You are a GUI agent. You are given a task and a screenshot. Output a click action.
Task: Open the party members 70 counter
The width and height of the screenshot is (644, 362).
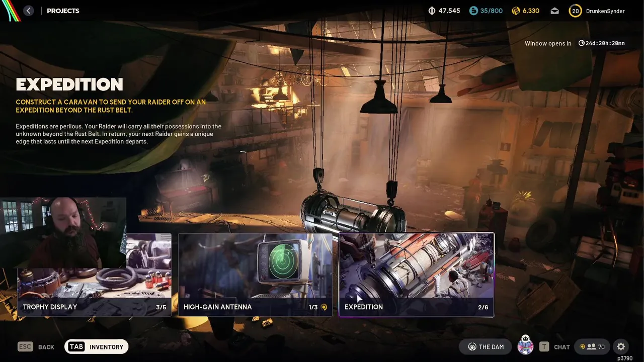592,346
